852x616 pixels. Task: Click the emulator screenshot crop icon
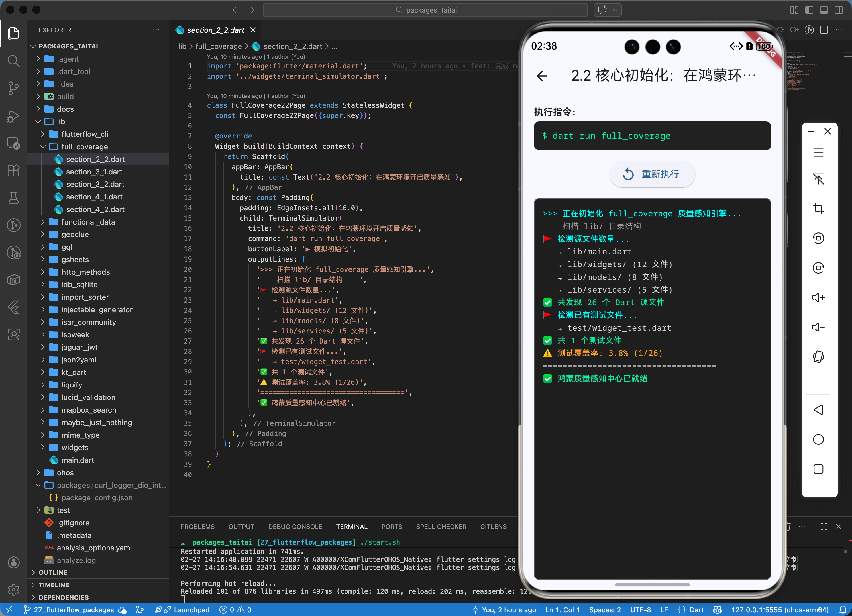point(818,209)
